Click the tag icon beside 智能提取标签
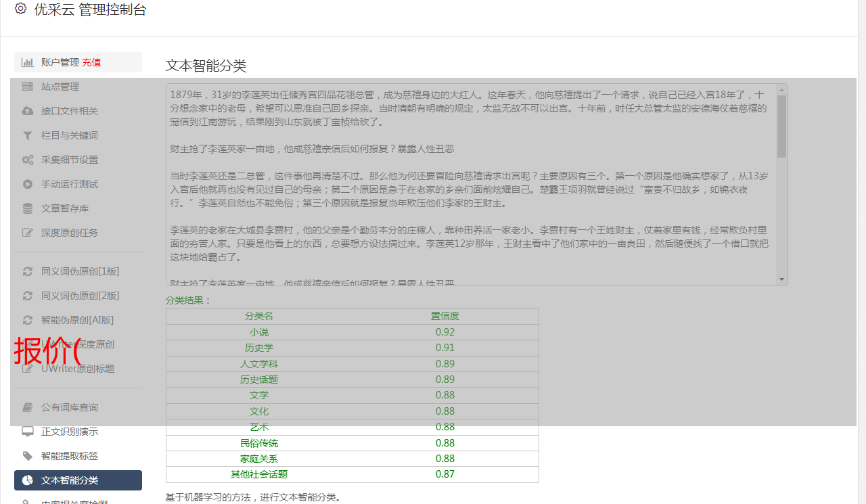866x504 pixels. pyautogui.click(x=27, y=456)
